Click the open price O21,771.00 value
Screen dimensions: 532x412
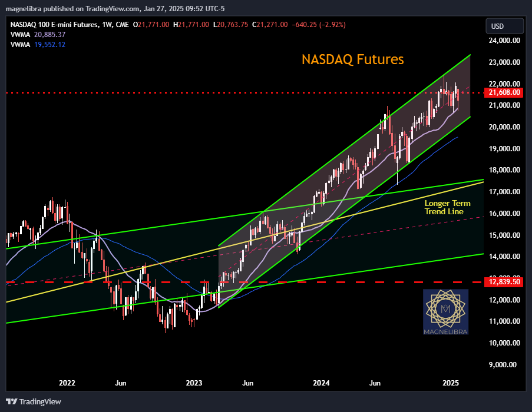151,24
